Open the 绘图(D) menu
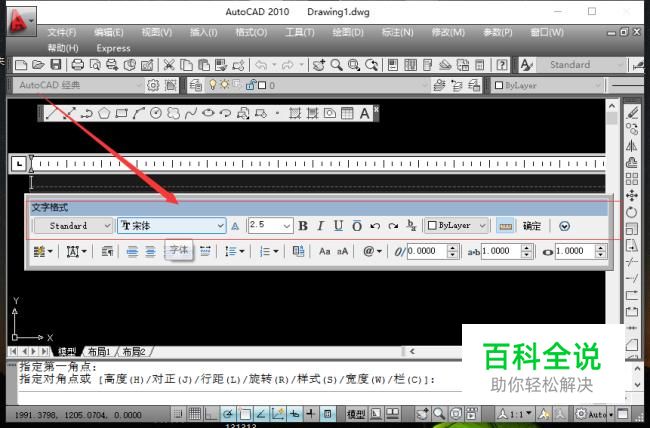This screenshot has height=428, width=650. (348, 32)
